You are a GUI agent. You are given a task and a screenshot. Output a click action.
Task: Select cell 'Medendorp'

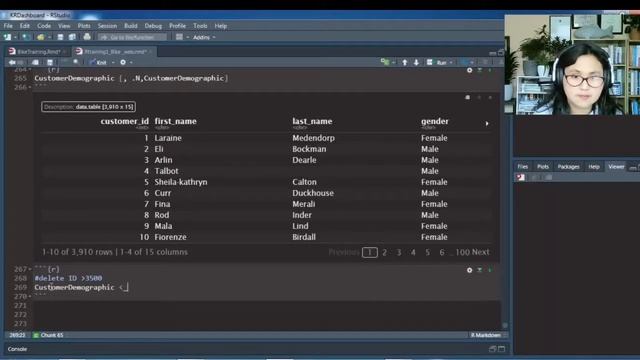point(313,138)
